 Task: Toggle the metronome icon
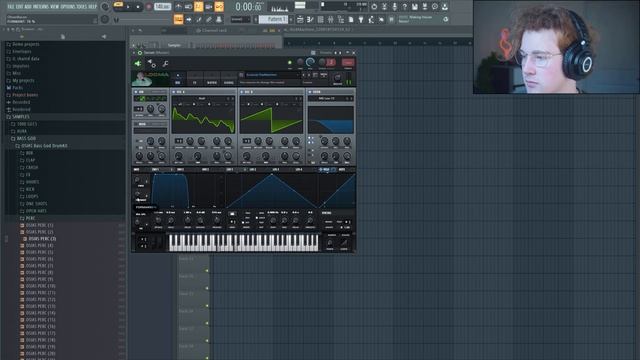click(179, 7)
